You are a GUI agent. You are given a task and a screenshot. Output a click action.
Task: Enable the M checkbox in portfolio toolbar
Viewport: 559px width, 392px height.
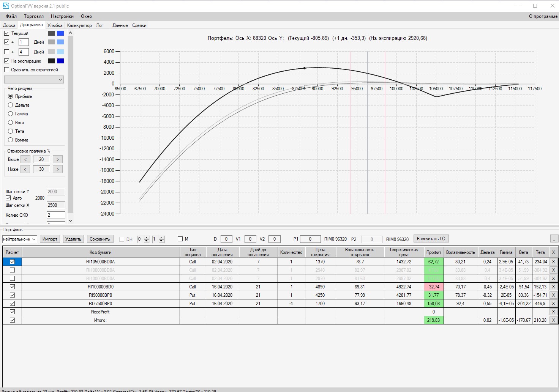(180, 239)
